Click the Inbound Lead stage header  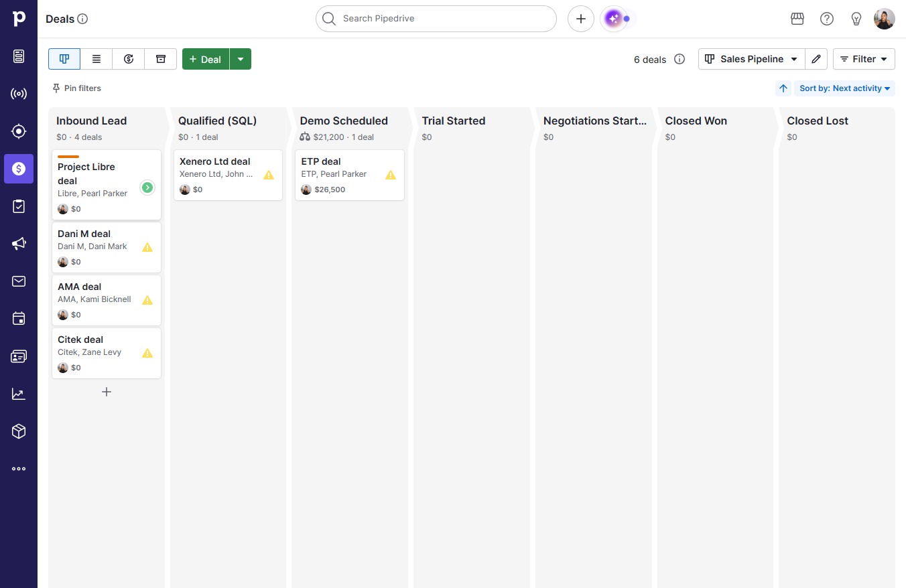[x=92, y=121]
